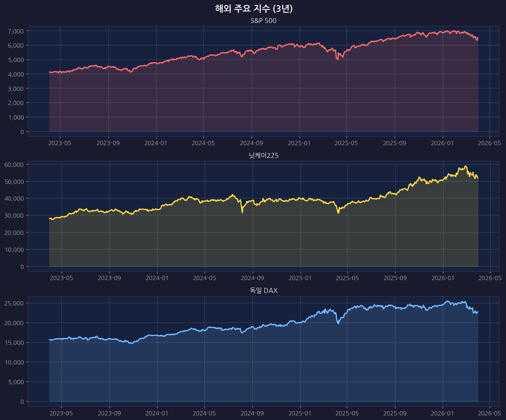Click the 2025-01 x-axis label under Nikkei chart

pyautogui.click(x=300, y=278)
